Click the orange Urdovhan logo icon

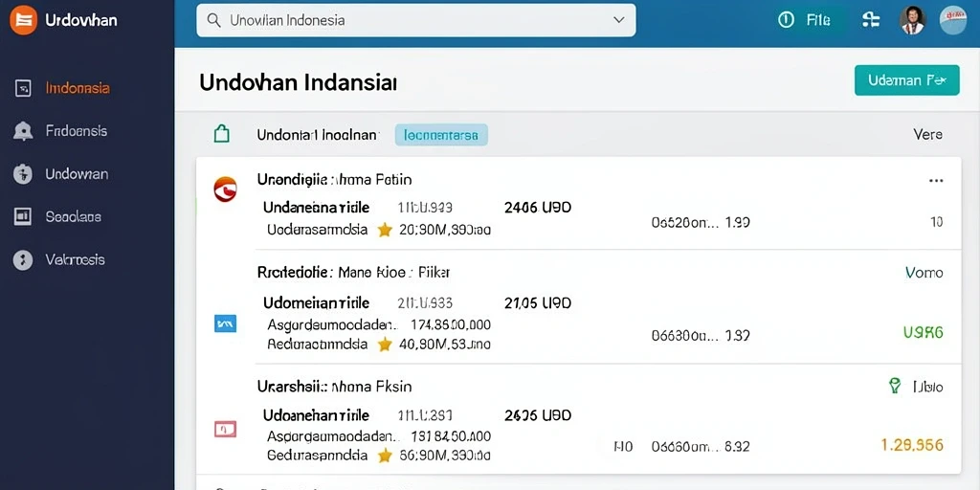23,20
